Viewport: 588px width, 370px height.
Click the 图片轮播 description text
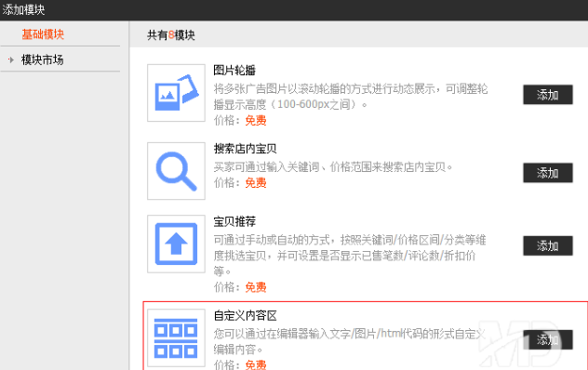point(351,97)
